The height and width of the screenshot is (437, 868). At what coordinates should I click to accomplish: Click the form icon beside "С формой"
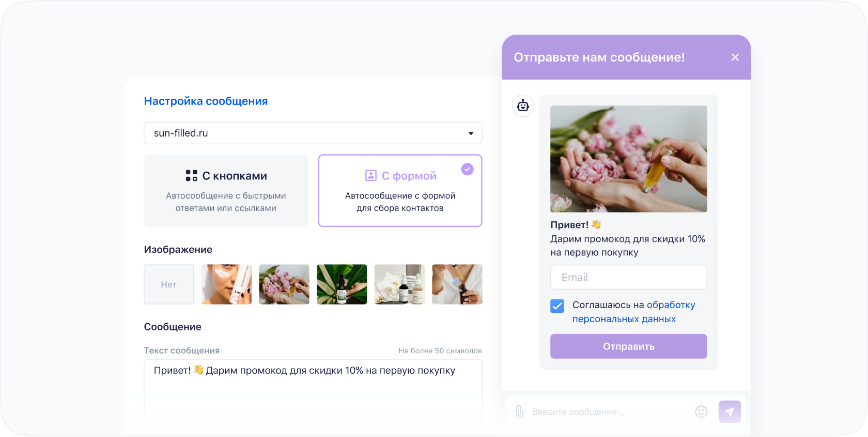coord(371,176)
